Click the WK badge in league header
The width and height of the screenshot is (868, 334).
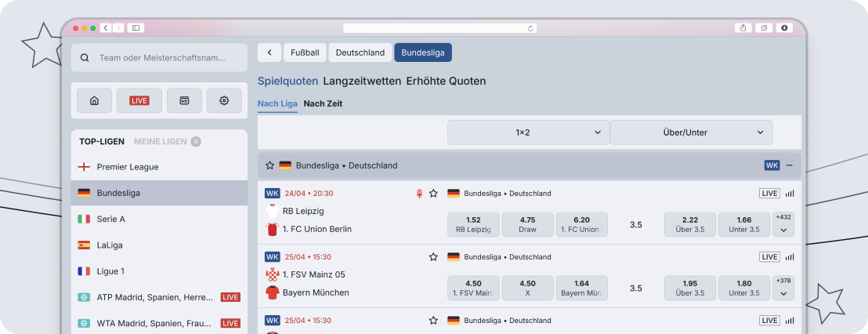pos(772,165)
